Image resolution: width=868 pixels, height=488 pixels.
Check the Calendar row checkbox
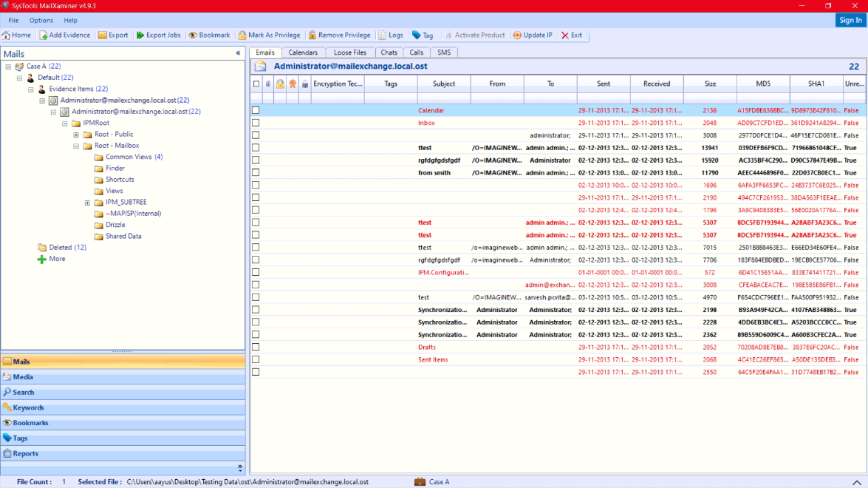[x=256, y=110]
